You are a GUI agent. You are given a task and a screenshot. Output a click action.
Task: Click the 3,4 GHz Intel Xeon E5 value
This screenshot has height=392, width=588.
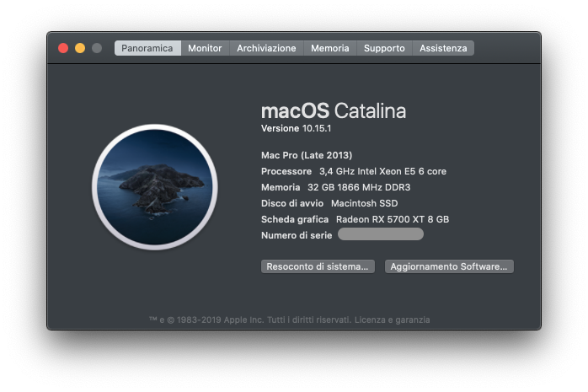click(383, 171)
